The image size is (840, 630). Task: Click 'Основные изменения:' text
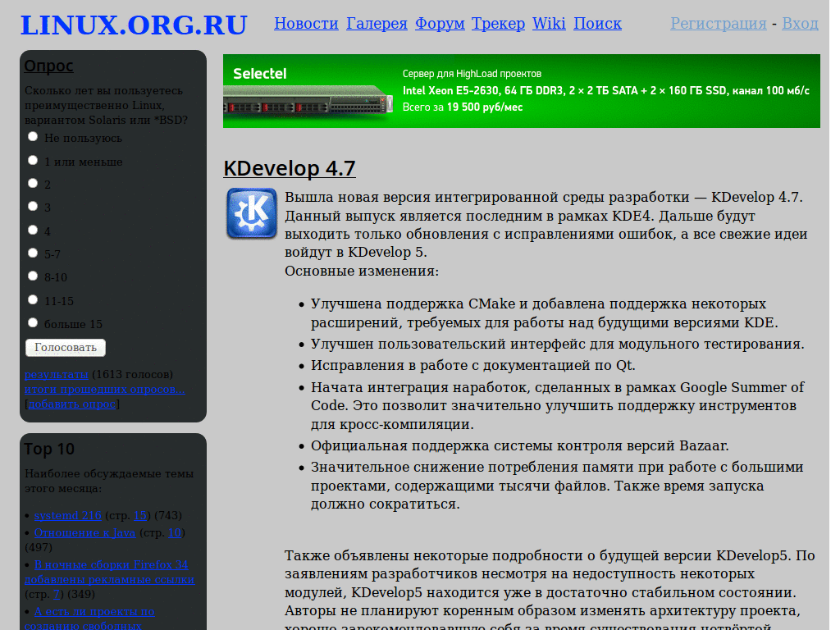pos(362,271)
